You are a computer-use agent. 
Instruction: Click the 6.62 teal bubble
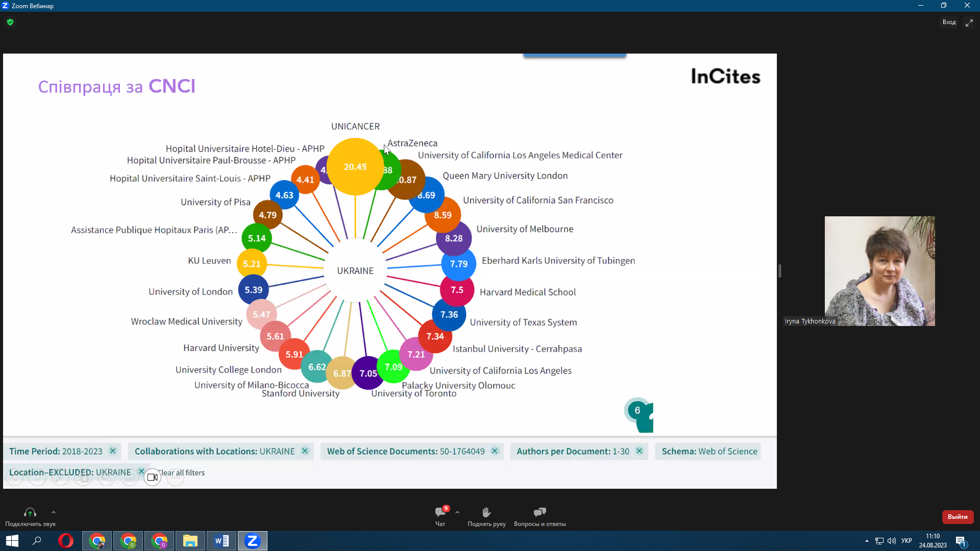[x=317, y=367]
